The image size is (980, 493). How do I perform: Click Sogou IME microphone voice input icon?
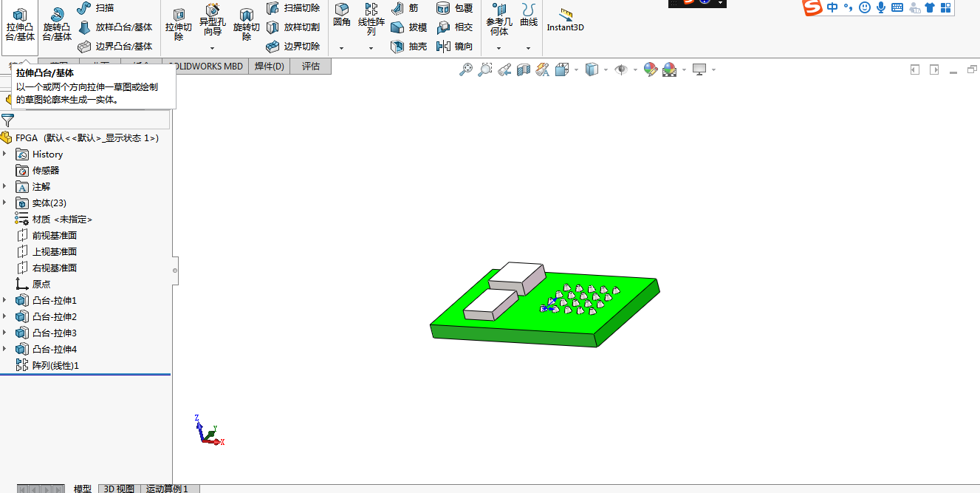coord(881,7)
